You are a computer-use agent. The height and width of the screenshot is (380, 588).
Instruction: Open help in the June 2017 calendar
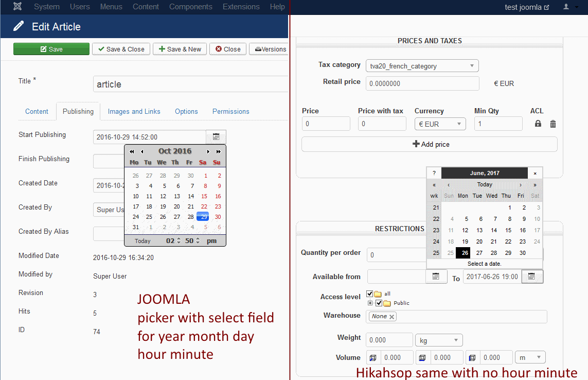[x=434, y=173]
